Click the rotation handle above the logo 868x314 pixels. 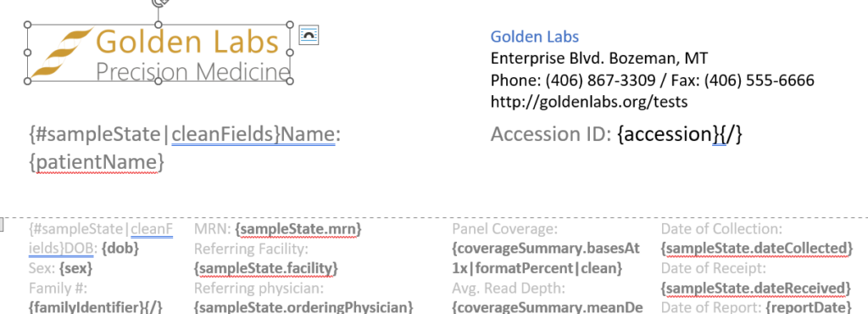(159, 3)
